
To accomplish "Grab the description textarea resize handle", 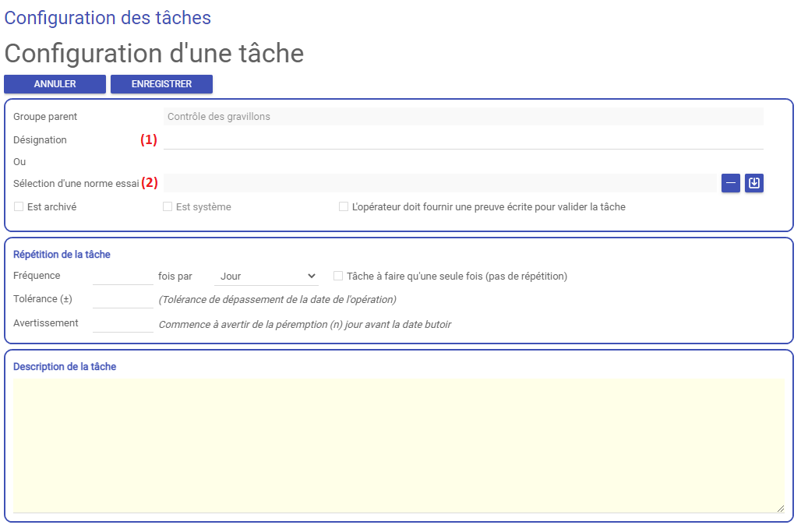I will click(781, 509).
